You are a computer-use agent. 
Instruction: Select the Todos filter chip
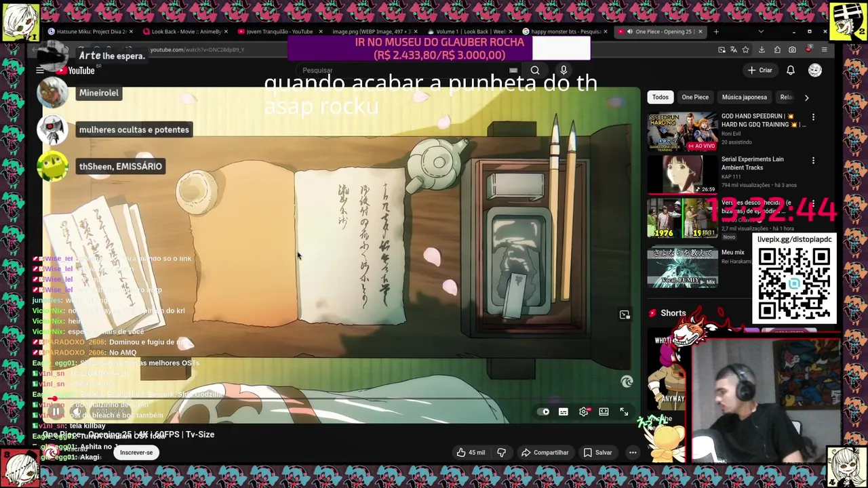660,98
